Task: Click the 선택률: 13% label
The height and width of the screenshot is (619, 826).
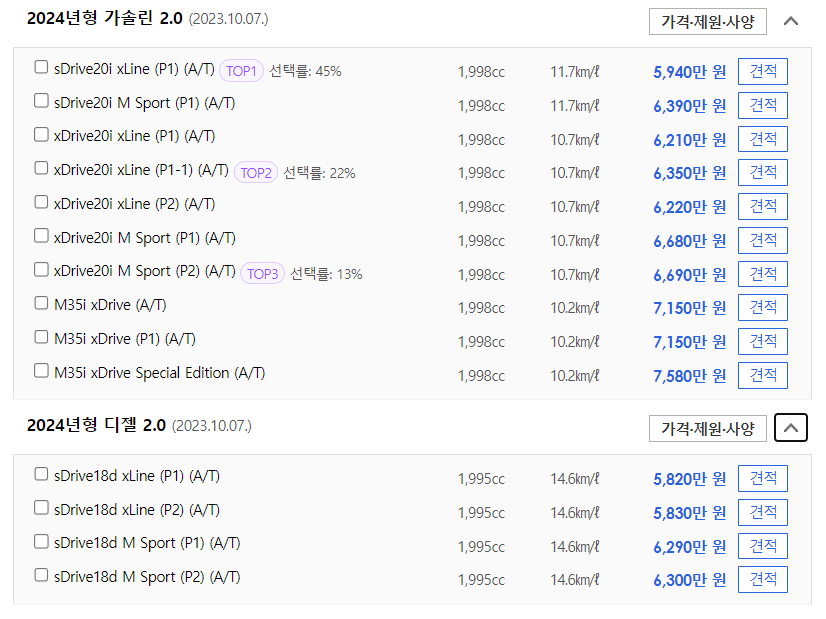Action: tap(326, 274)
